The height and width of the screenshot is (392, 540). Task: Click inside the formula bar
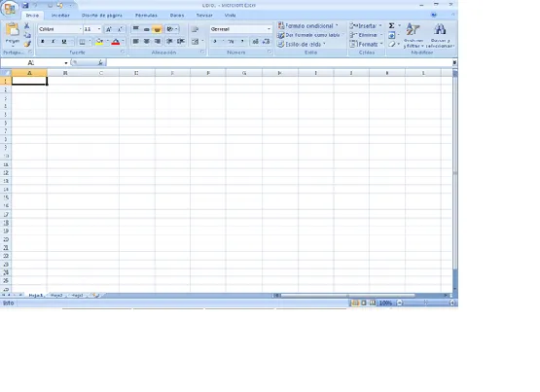point(279,62)
